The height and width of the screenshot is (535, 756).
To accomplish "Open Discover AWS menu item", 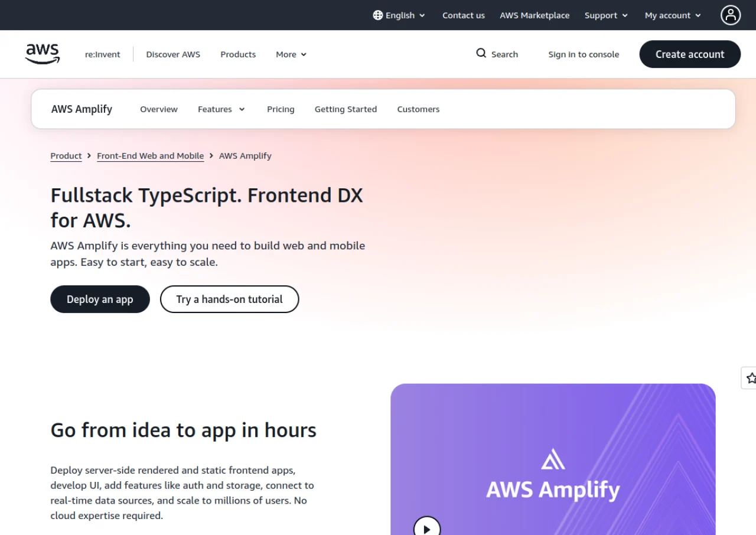I will (x=173, y=54).
